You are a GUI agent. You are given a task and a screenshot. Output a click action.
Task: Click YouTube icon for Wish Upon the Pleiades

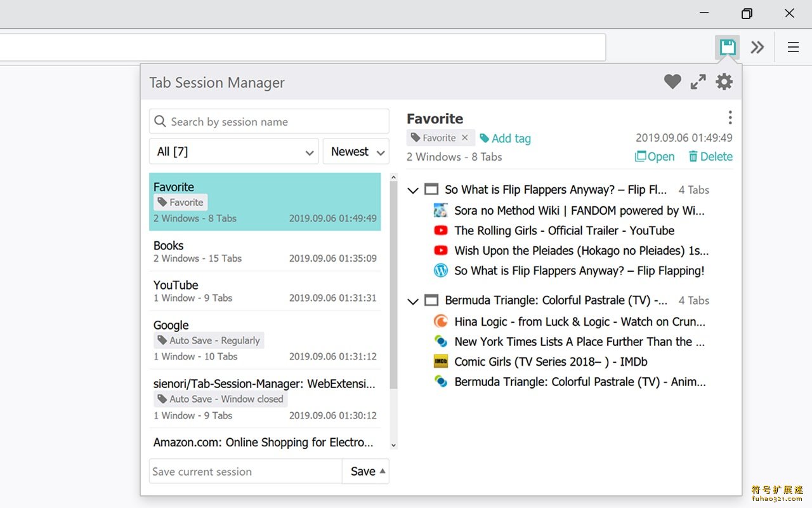tap(441, 251)
